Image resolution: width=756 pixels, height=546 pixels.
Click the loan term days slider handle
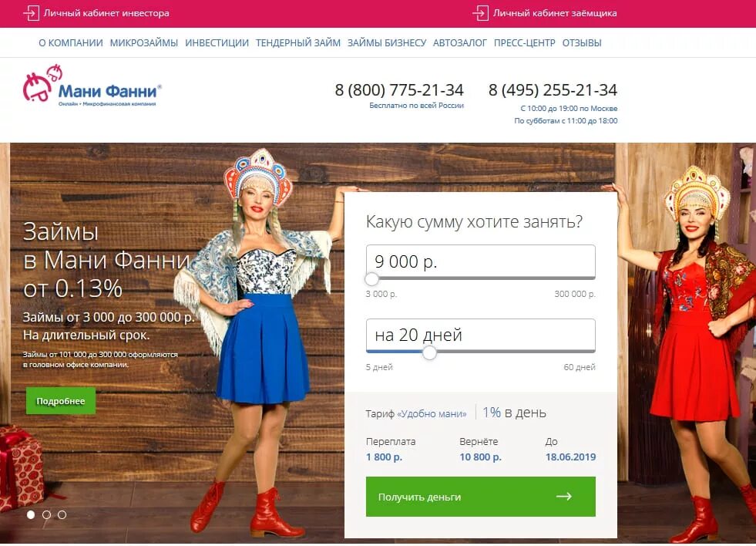[429, 352]
